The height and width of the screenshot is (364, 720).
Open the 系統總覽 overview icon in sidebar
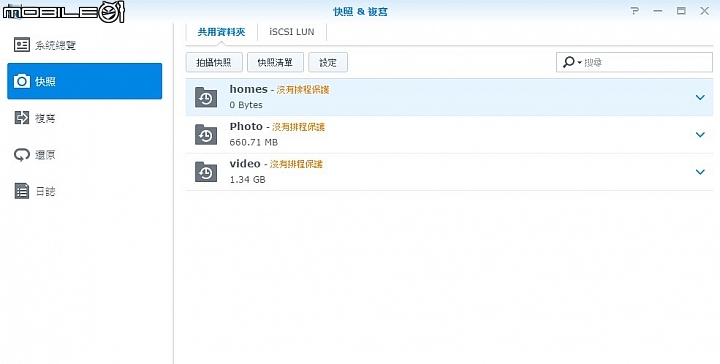tap(22, 45)
